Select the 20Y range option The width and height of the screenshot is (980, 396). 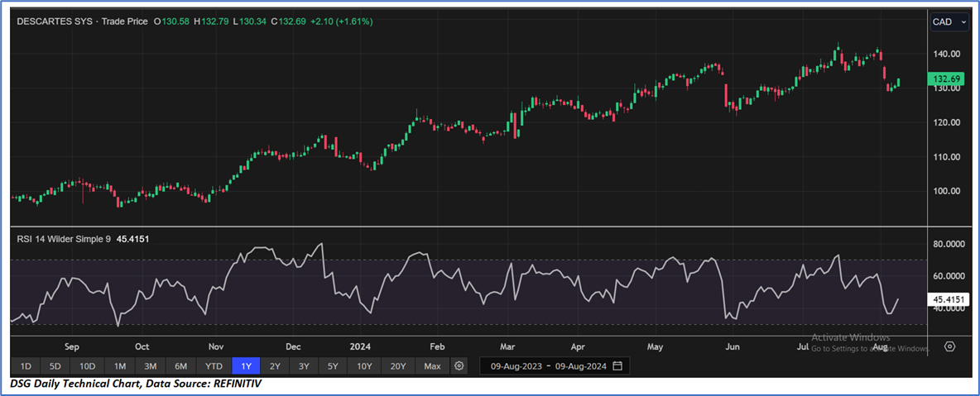(397, 365)
